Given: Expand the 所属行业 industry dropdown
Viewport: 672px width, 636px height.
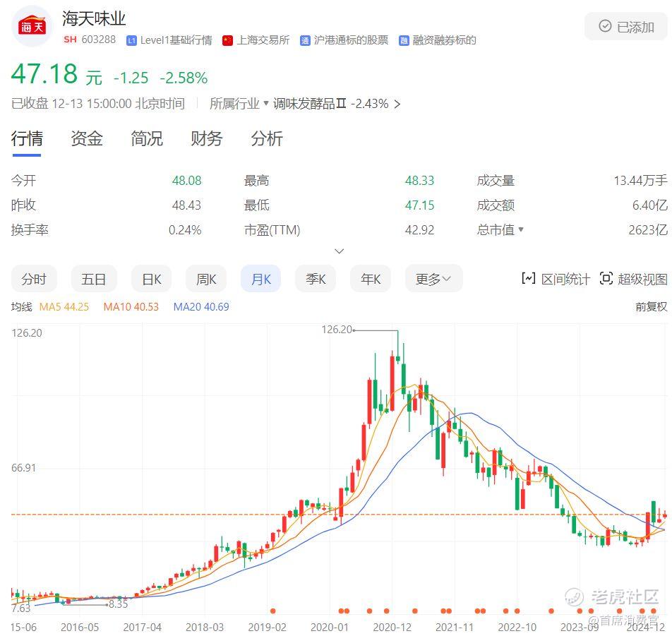Looking at the screenshot, I should coord(239,104).
